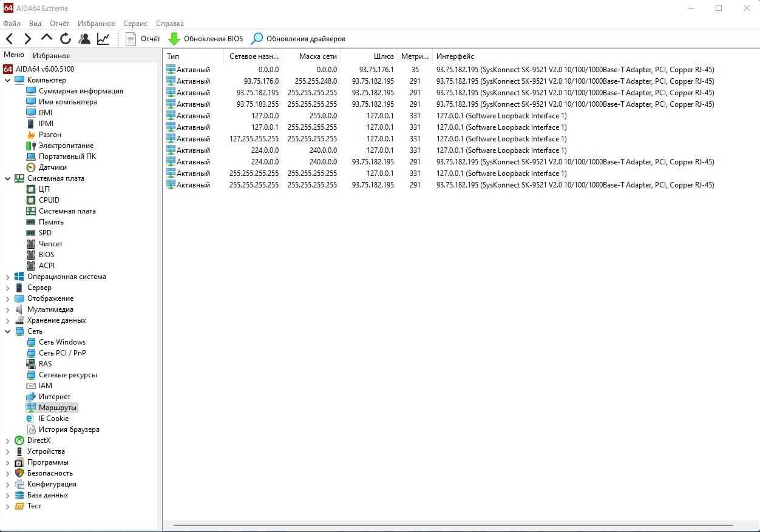This screenshot has width=760, height=532.
Task: Expand the Сервер tree node
Action: click(x=8, y=288)
